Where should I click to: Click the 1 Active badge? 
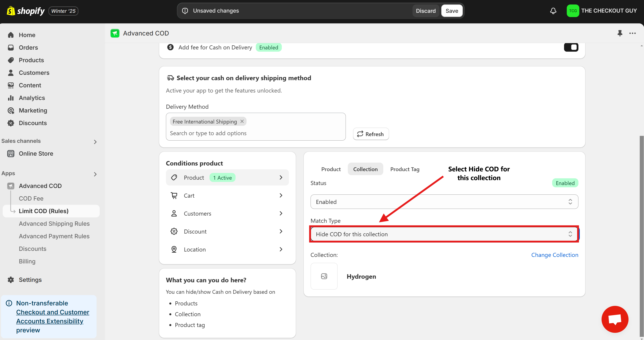coord(222,177)
